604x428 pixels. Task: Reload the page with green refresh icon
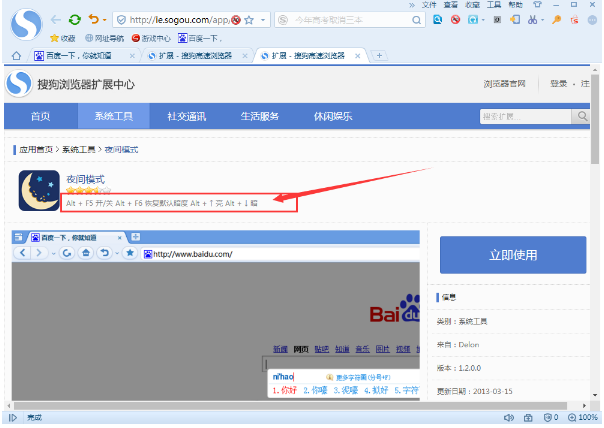tap(75, 20)
